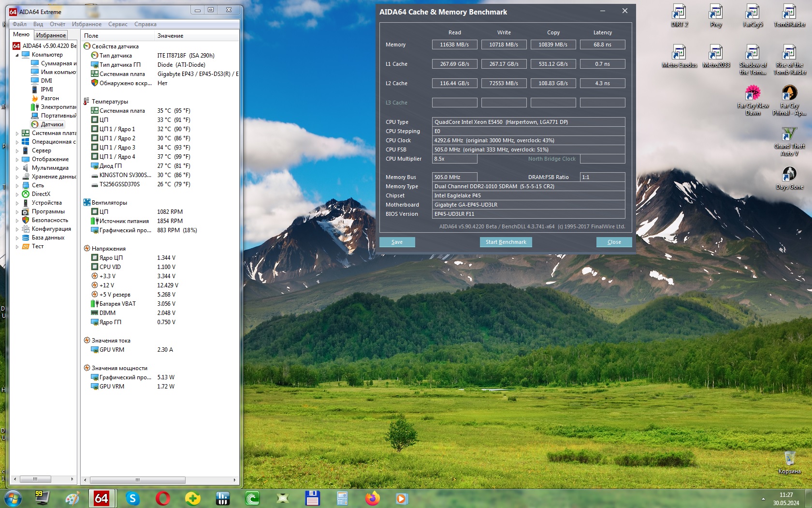Open the Metro Exodus desktop shortcut
The width and height of the screenshot is (812, 508).
(679, 56)
